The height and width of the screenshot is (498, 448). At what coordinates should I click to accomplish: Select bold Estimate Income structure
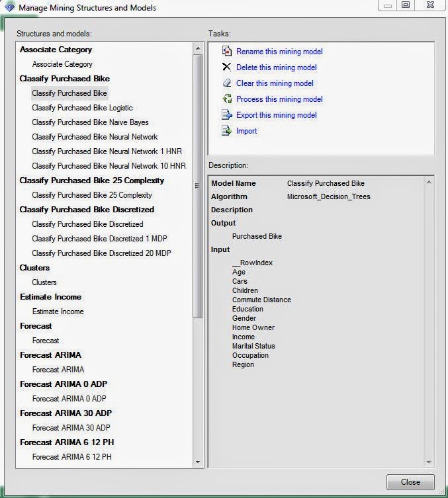pyautogui.click(x=50, y=297)
